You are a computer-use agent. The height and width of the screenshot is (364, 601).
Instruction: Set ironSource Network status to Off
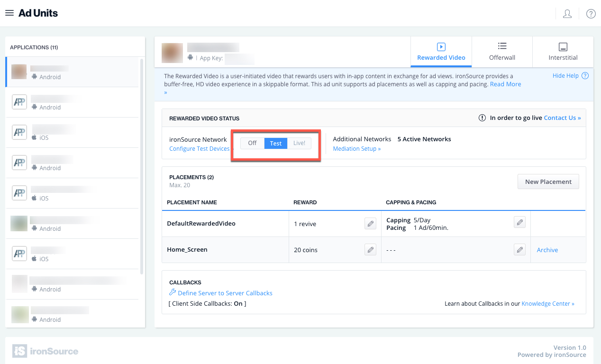click(x=252, y=143)
